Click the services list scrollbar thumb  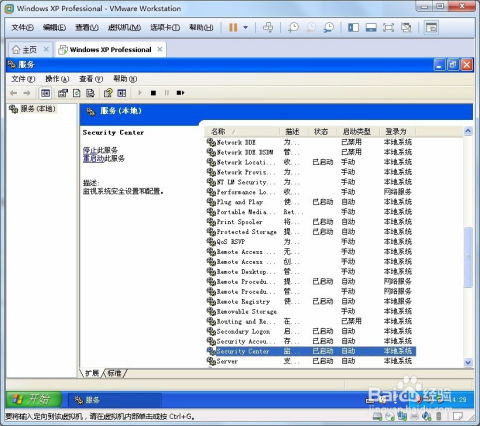click(x=468, y=257)
